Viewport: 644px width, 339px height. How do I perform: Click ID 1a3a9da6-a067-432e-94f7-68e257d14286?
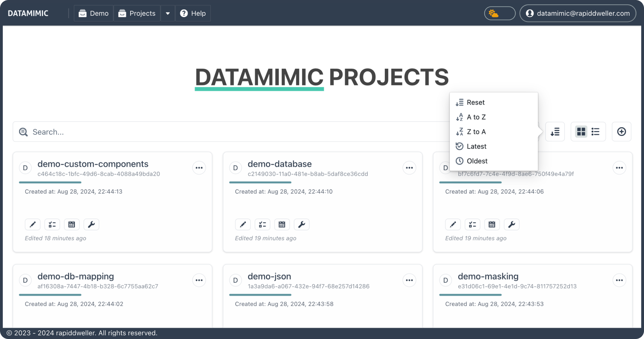pyautogui.click(x=309, y=286)
